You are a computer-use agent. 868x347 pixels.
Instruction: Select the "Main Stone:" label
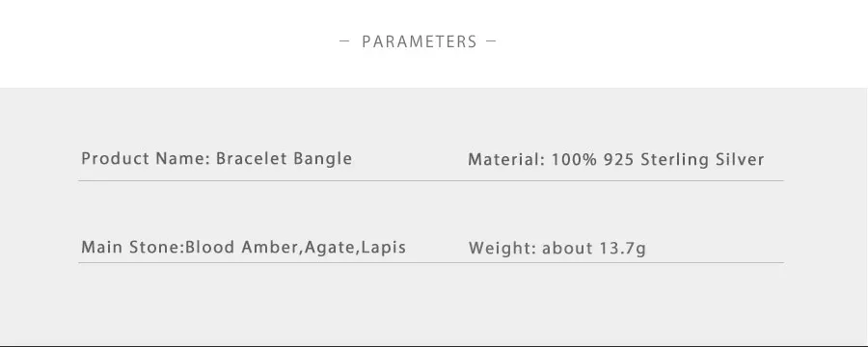pos(133,247)
